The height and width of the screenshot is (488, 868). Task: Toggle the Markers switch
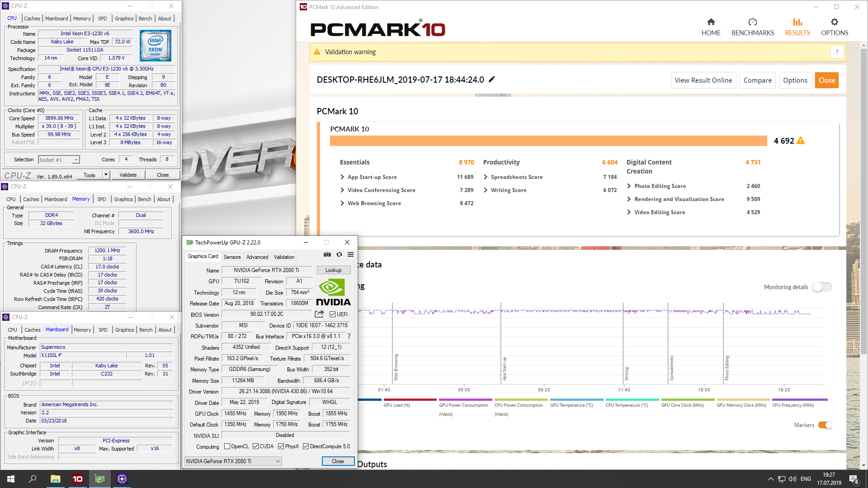click(825, 425)
